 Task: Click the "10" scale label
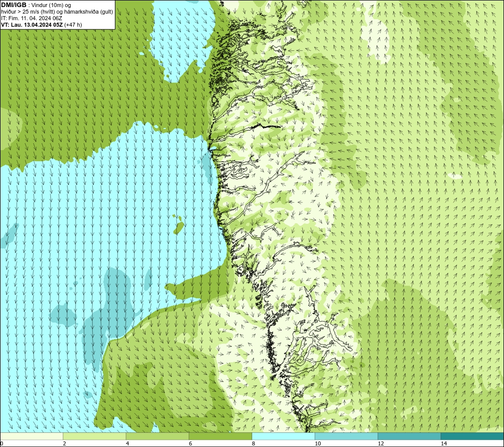318,443
